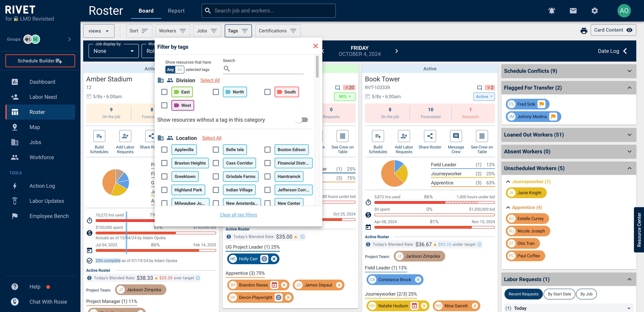Click Clear all tag filters link
This screenshot has width=644, height=312.
point(238,215)
